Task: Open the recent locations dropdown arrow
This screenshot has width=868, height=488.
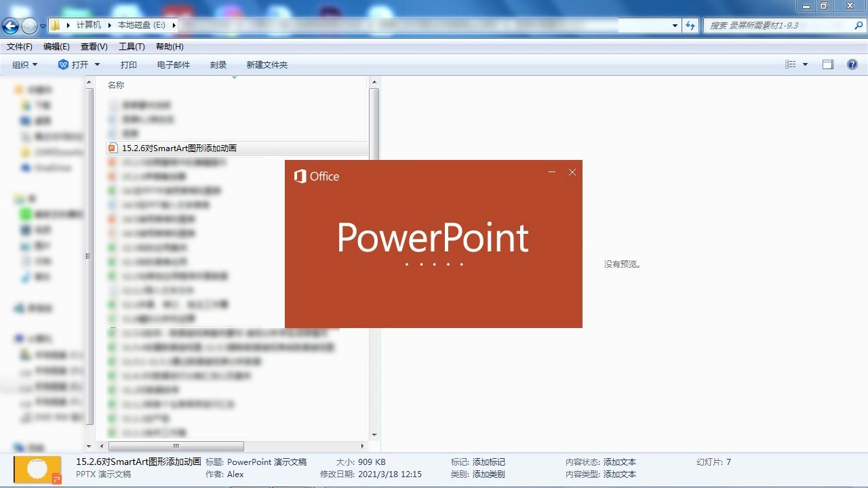Action: coord(43,26)
